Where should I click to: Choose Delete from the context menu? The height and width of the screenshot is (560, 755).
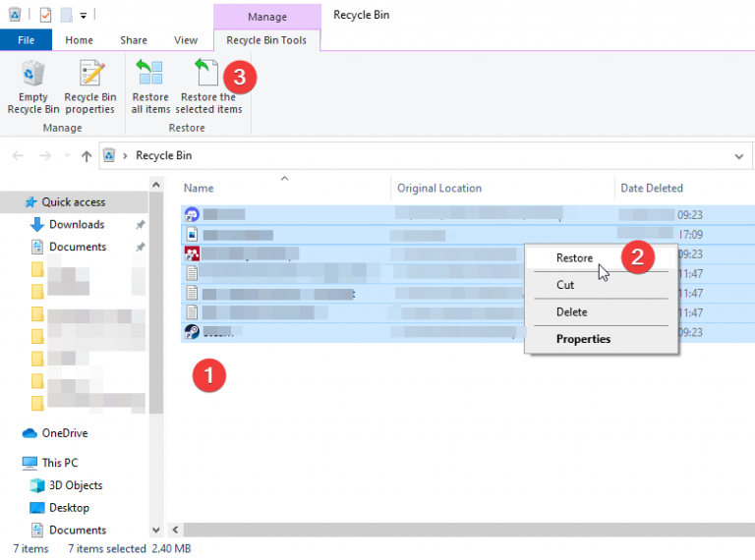click(571, 312)
